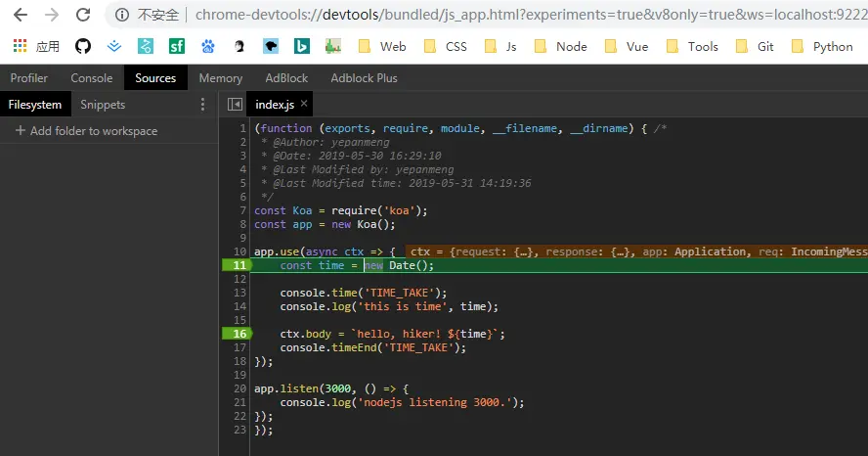
Task: Open the Vue bookmarks folder
Action: tap(627, 47)
